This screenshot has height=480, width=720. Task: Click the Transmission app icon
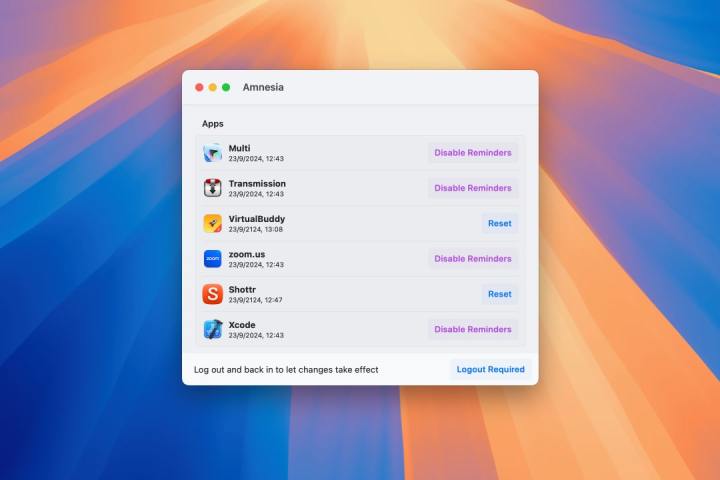[213, 188]
